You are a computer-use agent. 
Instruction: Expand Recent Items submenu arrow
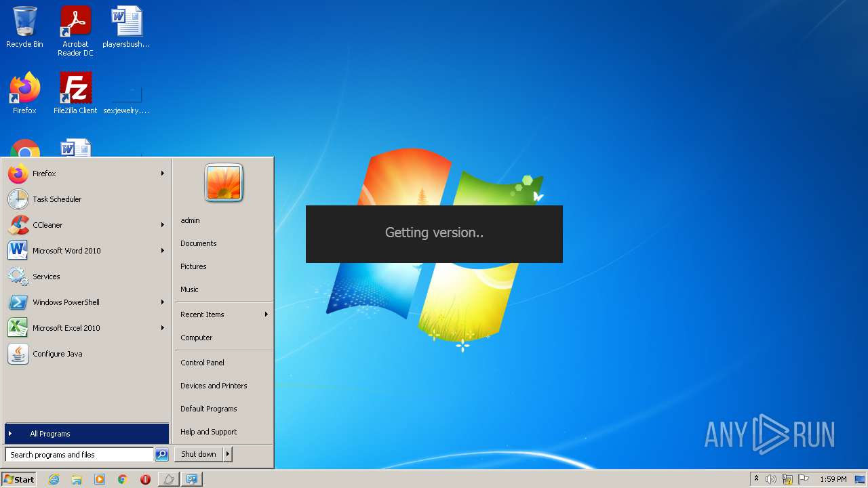point(267,314)
